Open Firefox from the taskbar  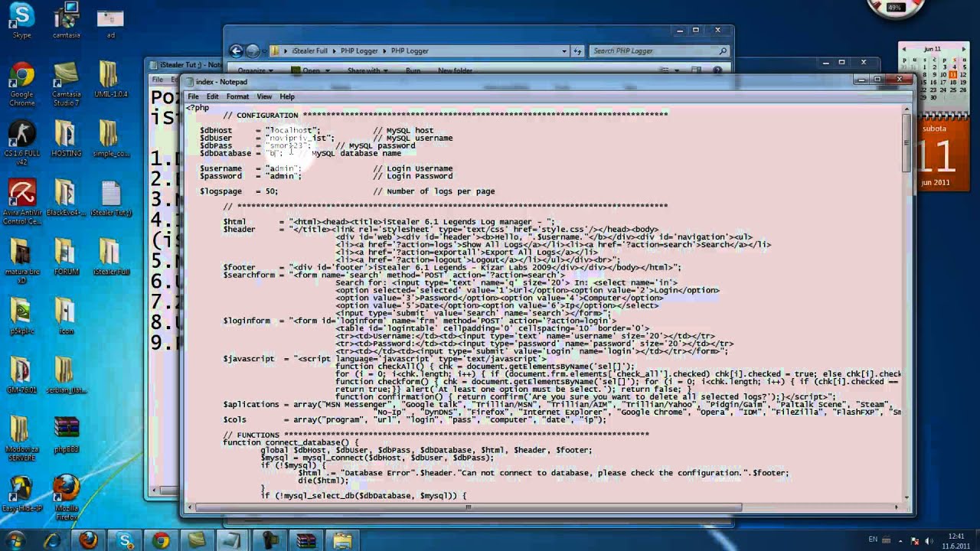click(x=88, y=540)
